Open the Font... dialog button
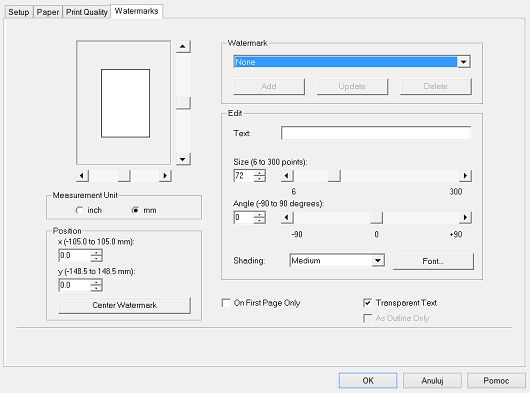The image size is (530, 393). click(433, 261)
